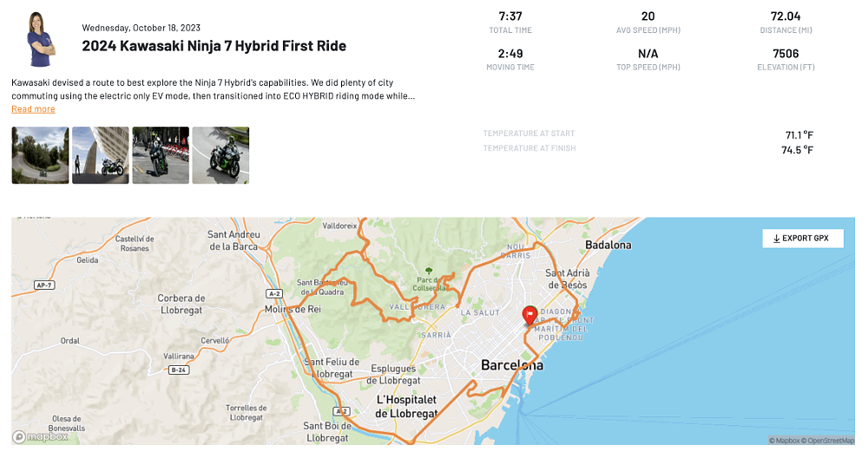Click the Ordal label on map

click(69, 341)
